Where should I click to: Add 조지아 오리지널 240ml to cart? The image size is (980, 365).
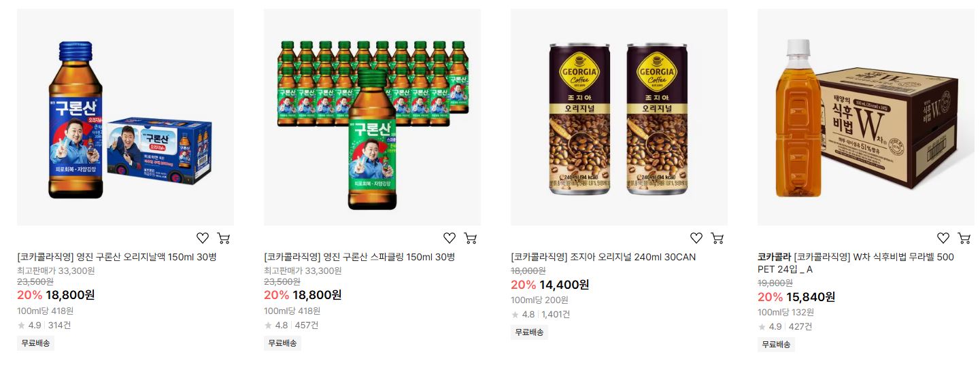(717, 238)
